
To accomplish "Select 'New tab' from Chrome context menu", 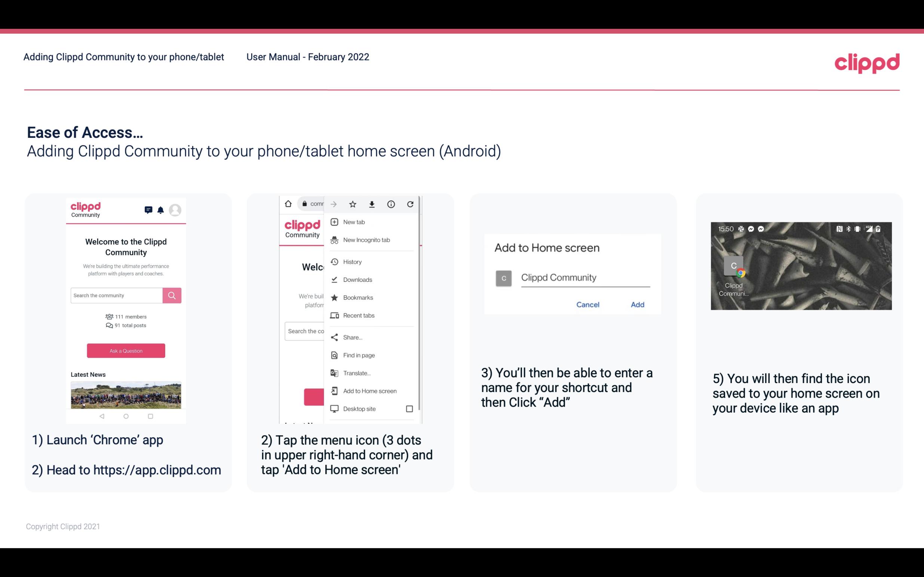I will [x=353, y=221].
